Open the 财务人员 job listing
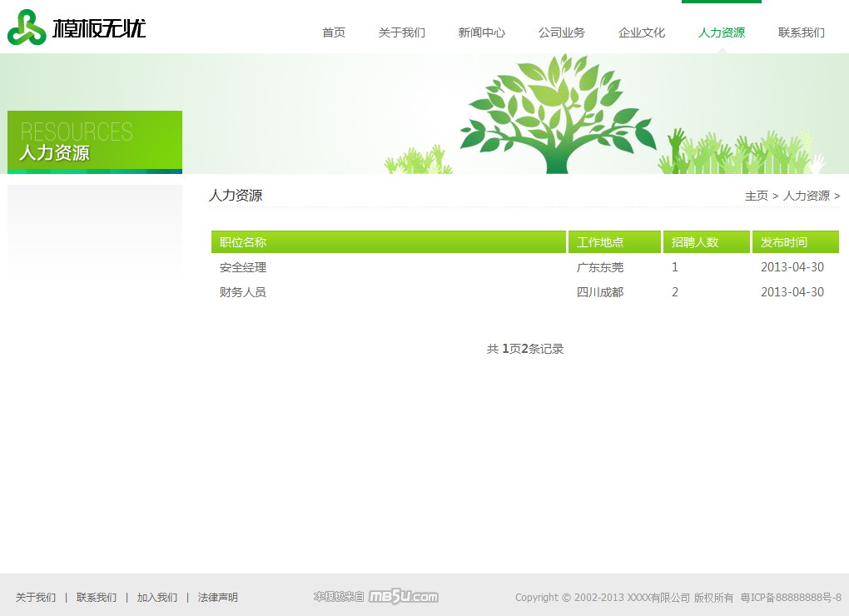The image size is (849, 616). tap(243, 292)
